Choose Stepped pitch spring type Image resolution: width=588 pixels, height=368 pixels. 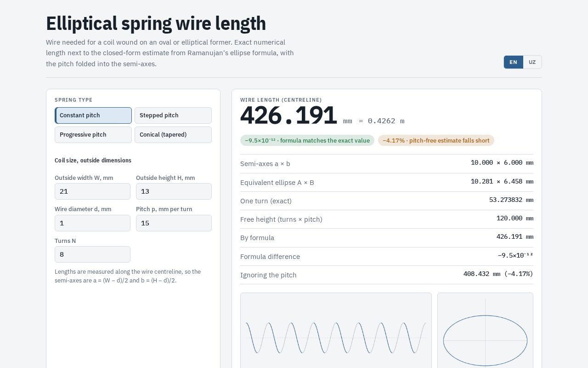(x=173, y=115)
